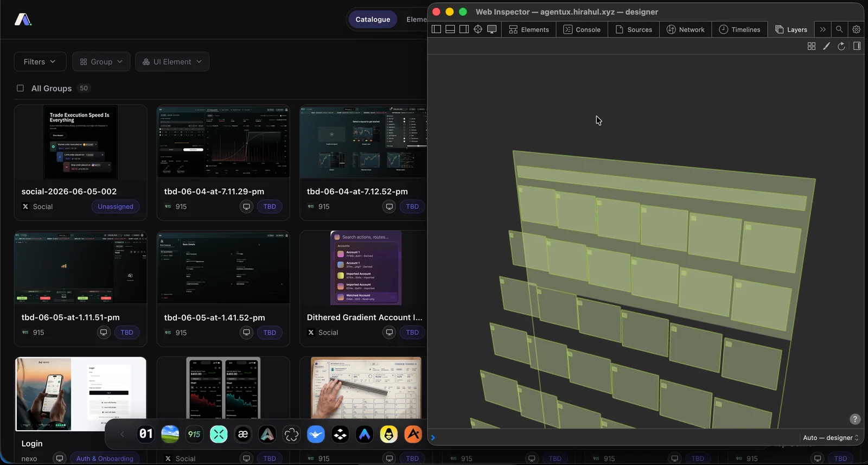Screen dimensions: 868x465
Task: Open the Web Inspector settings gear
Action: coord(856,29)
